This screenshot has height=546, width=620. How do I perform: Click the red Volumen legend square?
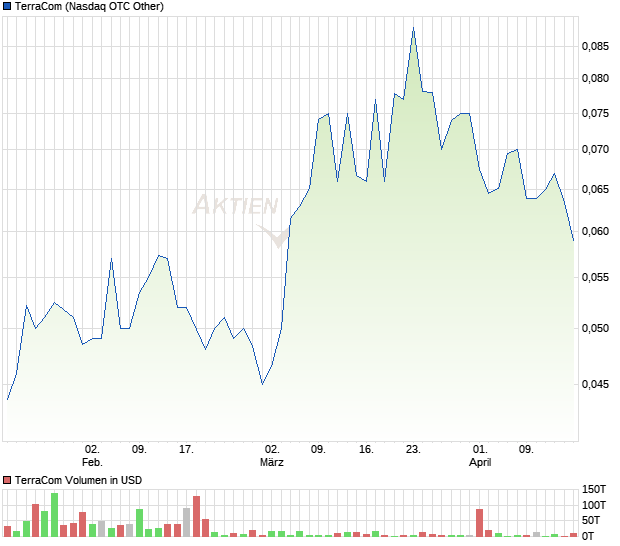click(7, 480)
